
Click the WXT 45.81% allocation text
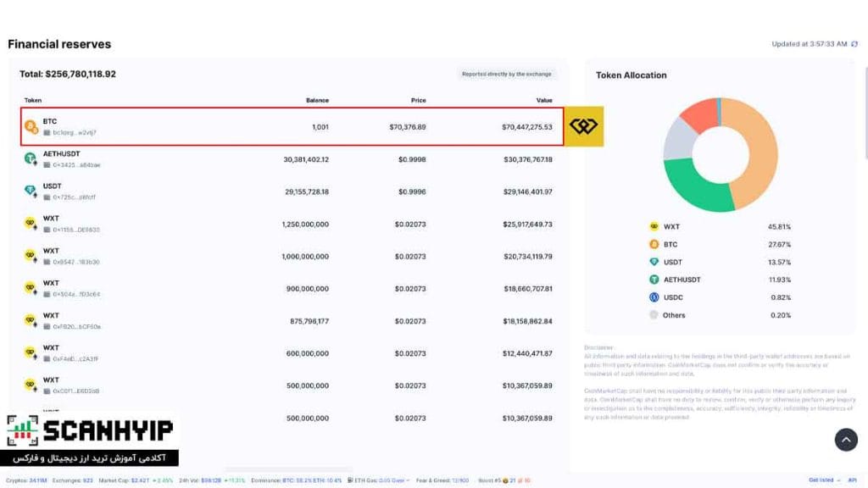pos(780,227)
